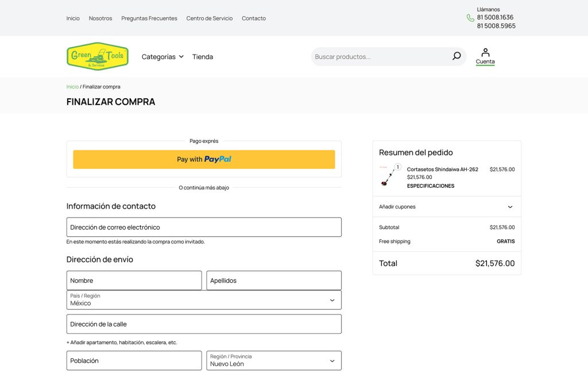Screen dimensions: 588x373
Task: Open the ESPECIFICACIONES link
Action: [431, 185]
